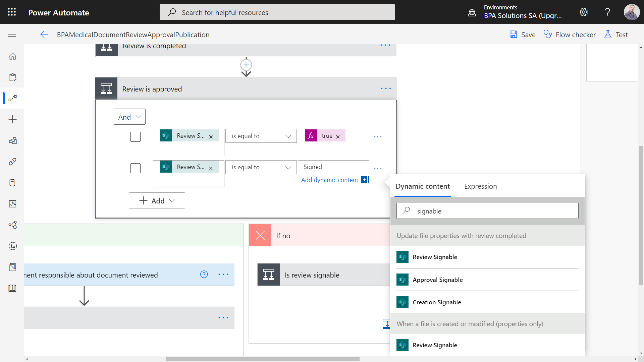
Task: Click the fx expression icon on true token
Action: click(x=311, y=135)
